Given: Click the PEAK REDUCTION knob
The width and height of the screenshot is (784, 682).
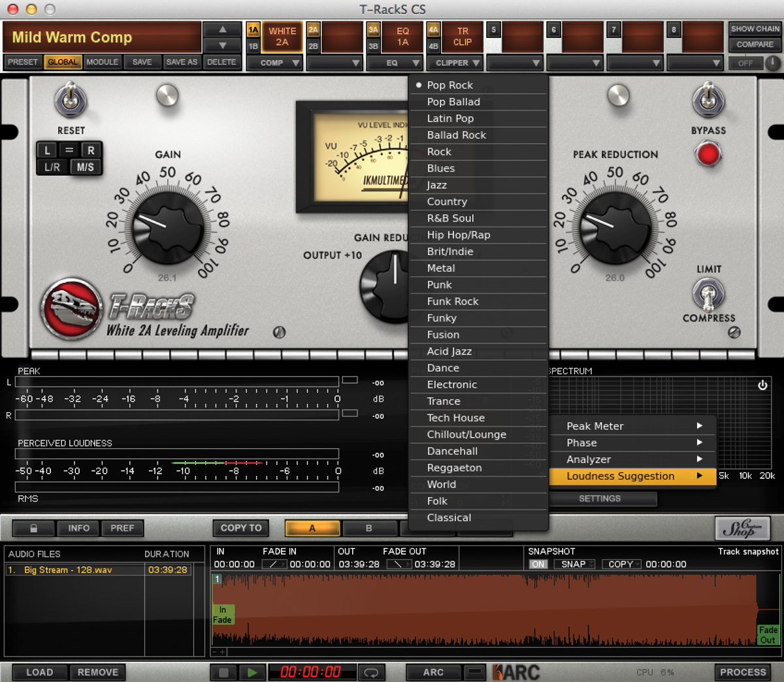Looking at the screenshot, I should point(615,227).
